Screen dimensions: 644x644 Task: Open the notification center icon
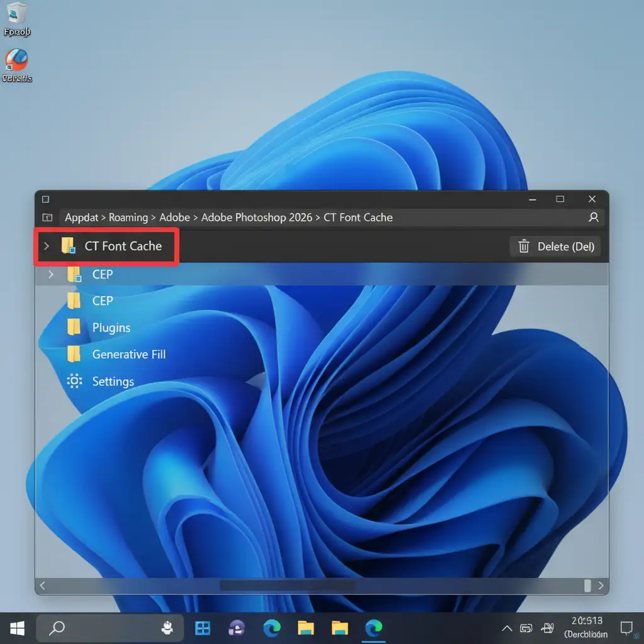(x=626, y=628)
